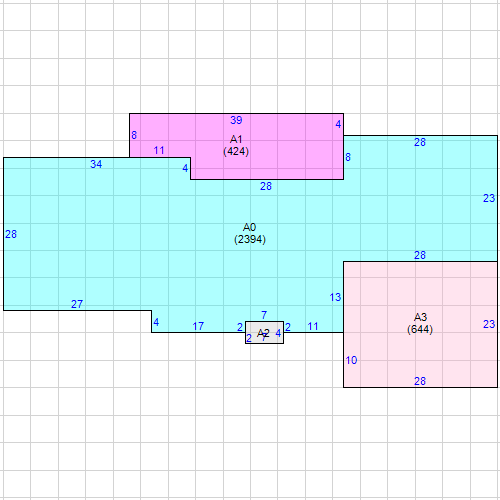Select the 28 dimension on A0's left edge
Screen dimensions: 500x500
(11, 234)
